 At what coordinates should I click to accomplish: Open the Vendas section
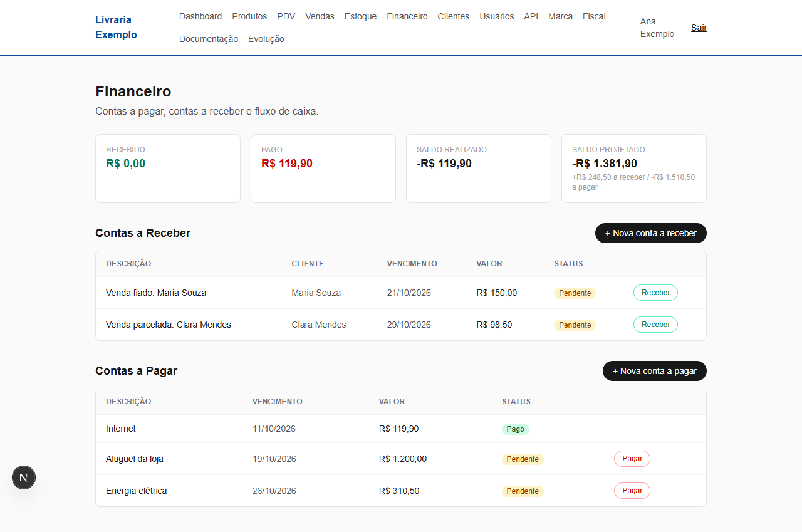[x=320, y=16]
